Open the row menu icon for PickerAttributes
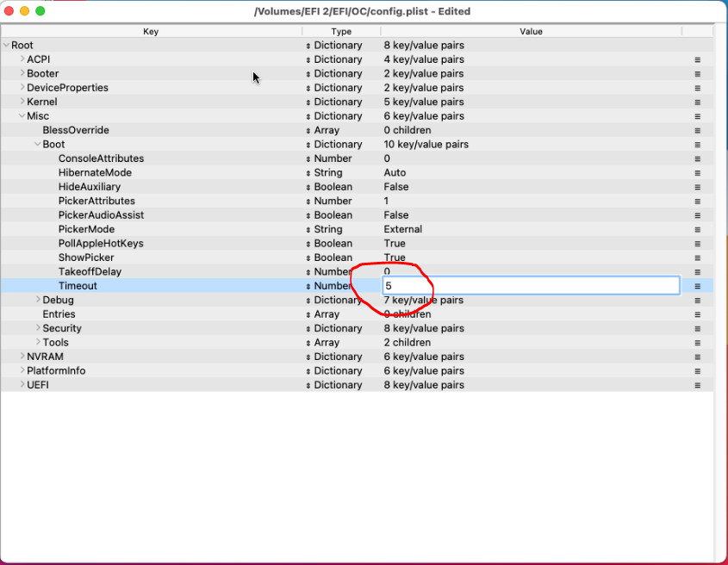 [x=697, y=202]
